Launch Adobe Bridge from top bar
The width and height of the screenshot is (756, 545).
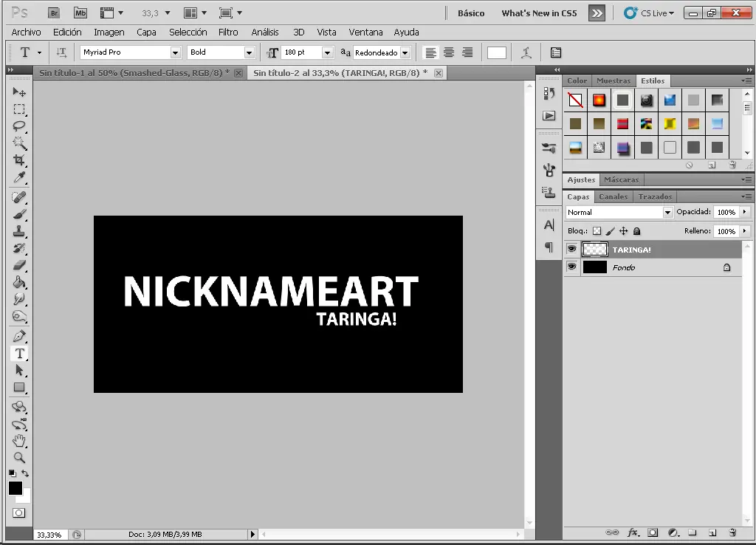pyautogui.click(x=55, y=13)
